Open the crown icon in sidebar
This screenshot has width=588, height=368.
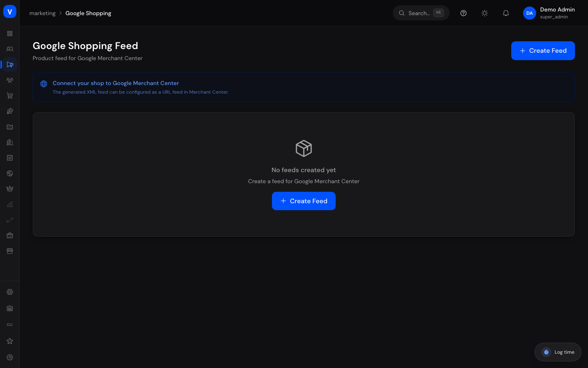(10, 189)
